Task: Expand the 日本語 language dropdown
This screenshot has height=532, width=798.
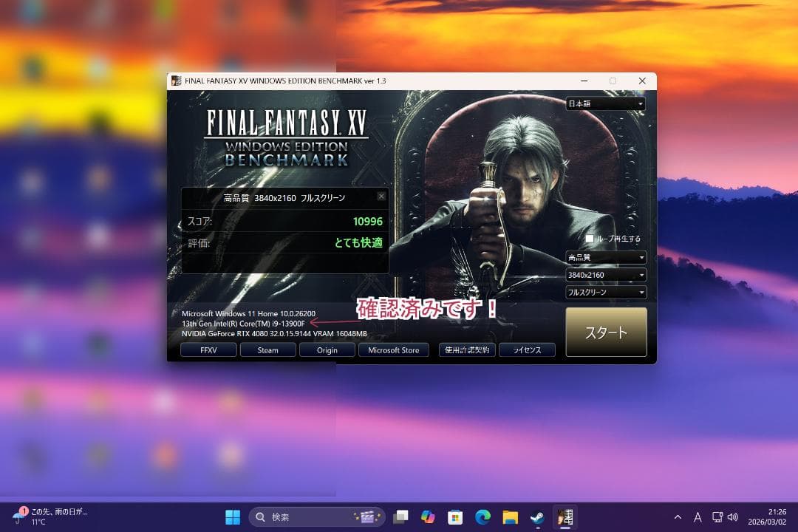Action: [x=606, y=104]
